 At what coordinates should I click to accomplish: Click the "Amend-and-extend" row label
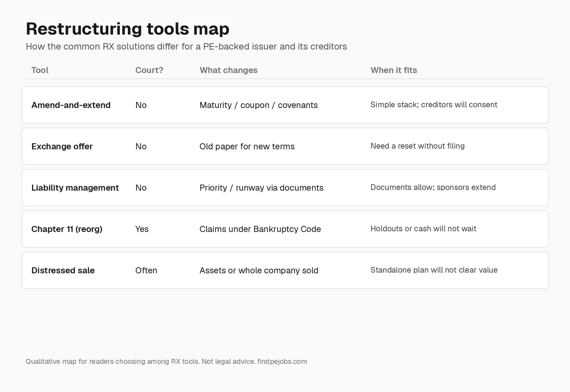click(x=71, y=105)
